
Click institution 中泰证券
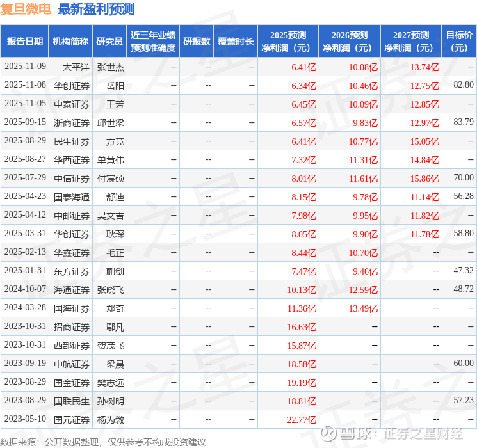[72, 104]
